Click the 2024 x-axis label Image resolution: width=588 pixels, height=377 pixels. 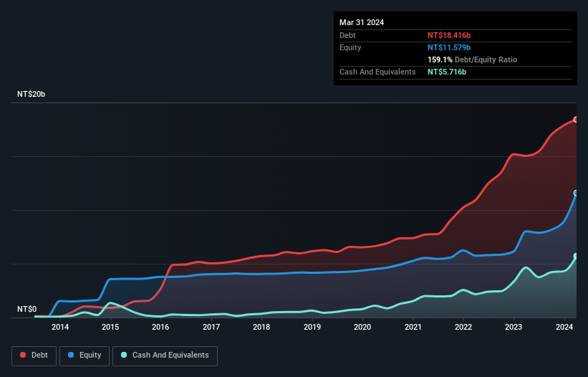tap(564, 327)
